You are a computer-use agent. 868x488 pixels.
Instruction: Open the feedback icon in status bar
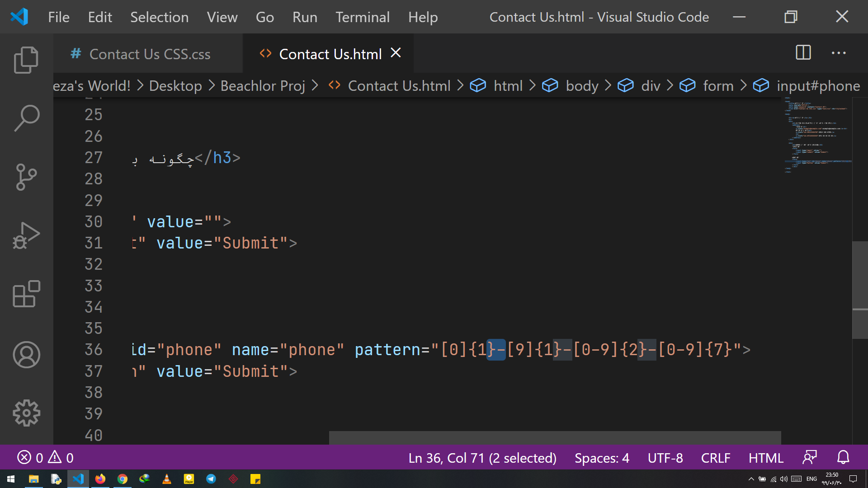click(810, 458)
